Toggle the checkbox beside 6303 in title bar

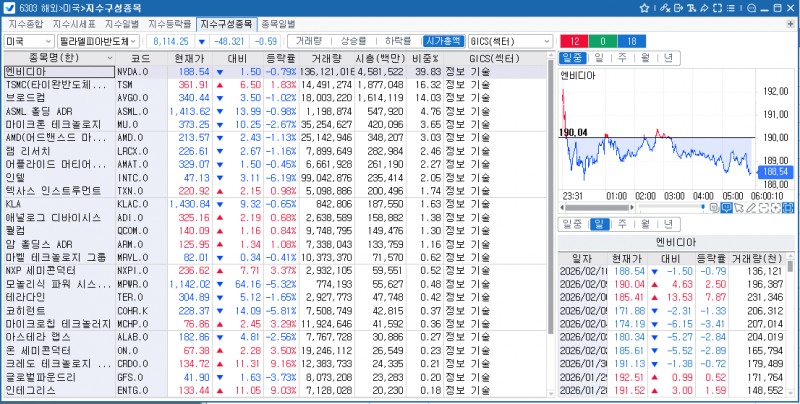(9, 8)
